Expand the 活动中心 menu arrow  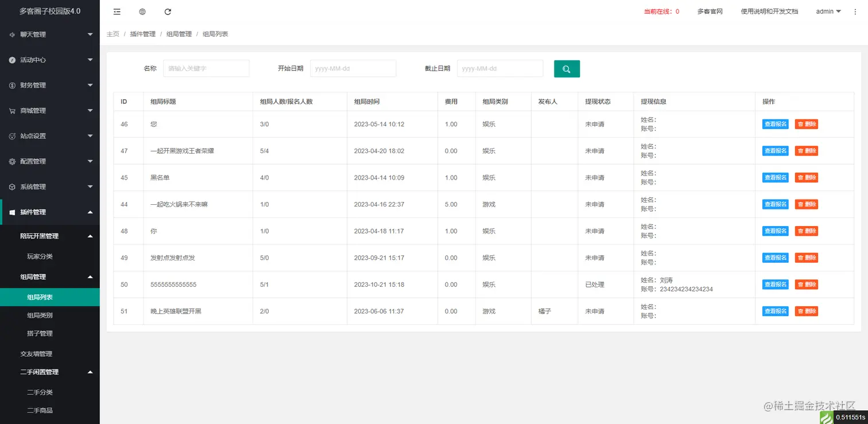(x=90, y=60)
